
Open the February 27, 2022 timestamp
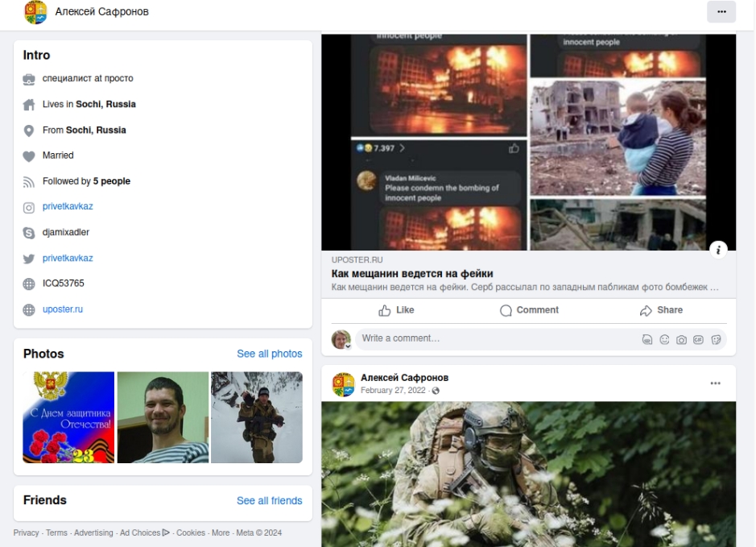coord(393,390)
